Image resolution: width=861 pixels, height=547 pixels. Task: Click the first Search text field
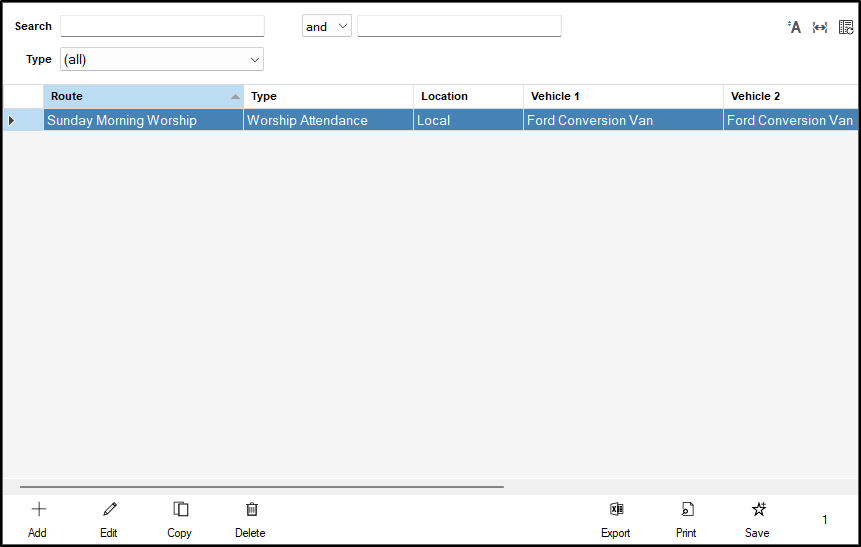point(162,27)
